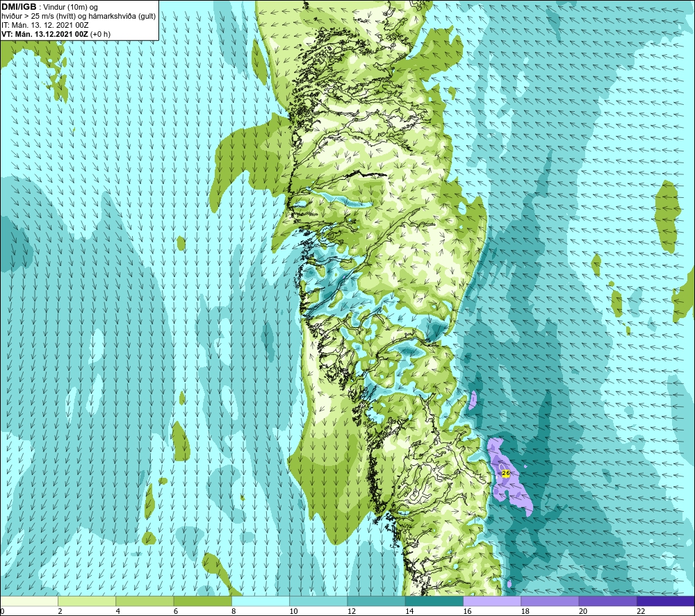The width and height of the screenshot is (695, 616).
Task: Click the 20–22 m/s violet swatch
Action: 607,601
